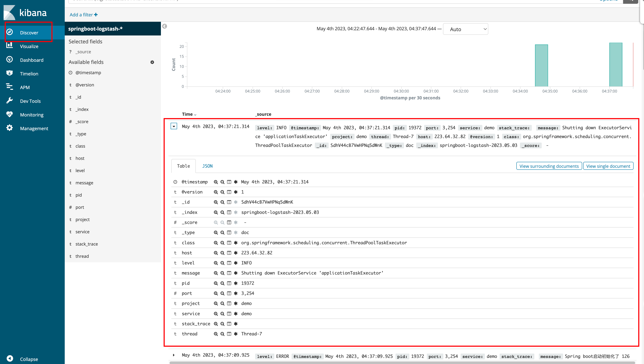This screenshot has height=364, width=644.
Task: Open Available fields settings gear
Action: point(152,62)
